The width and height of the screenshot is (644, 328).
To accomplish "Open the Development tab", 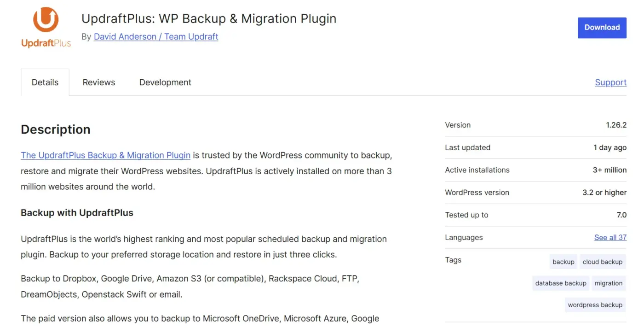I will (x=165, y=82).
